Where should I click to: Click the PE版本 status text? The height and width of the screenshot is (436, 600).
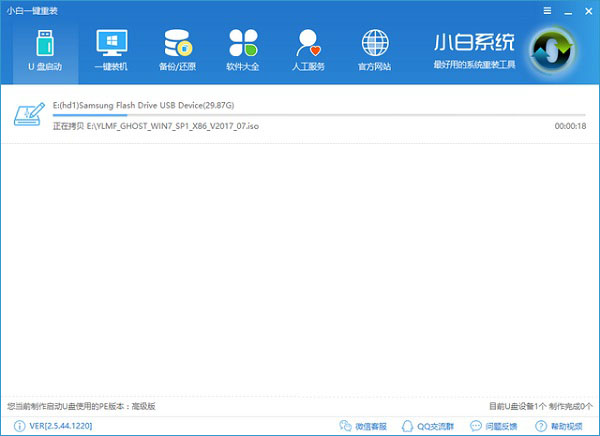(81, 406)
